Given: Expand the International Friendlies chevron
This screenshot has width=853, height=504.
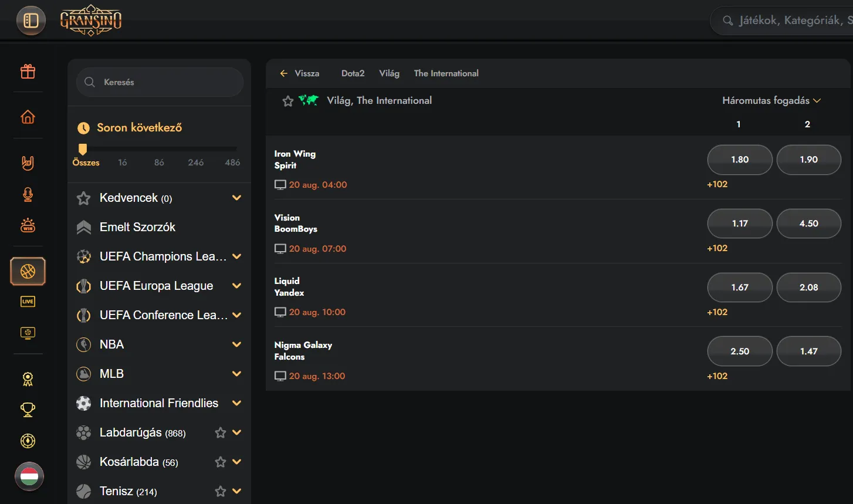Looking at the screenshot, I should click(237, 403).
